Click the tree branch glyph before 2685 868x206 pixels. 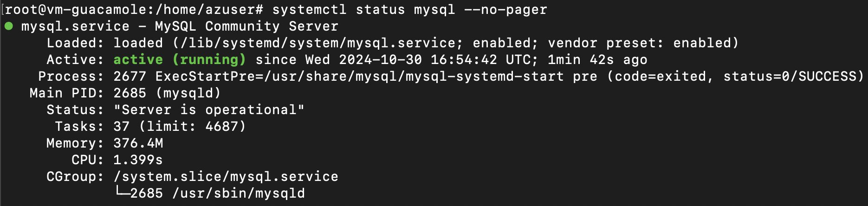point(122,193)
